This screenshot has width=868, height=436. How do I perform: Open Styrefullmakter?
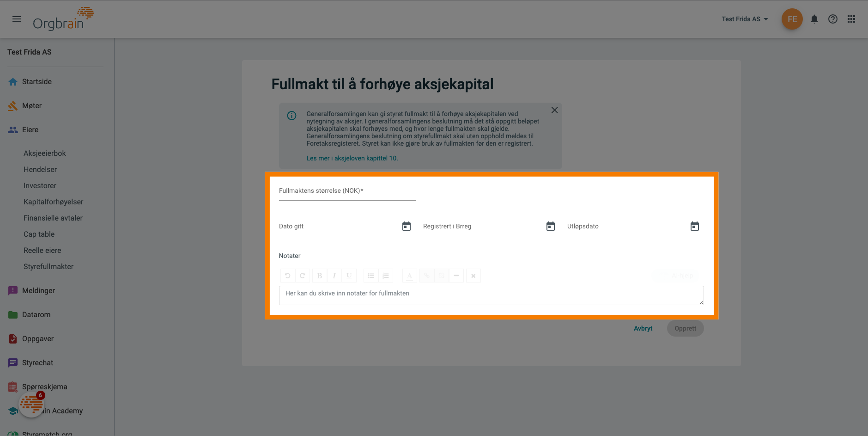coord(49,267)
